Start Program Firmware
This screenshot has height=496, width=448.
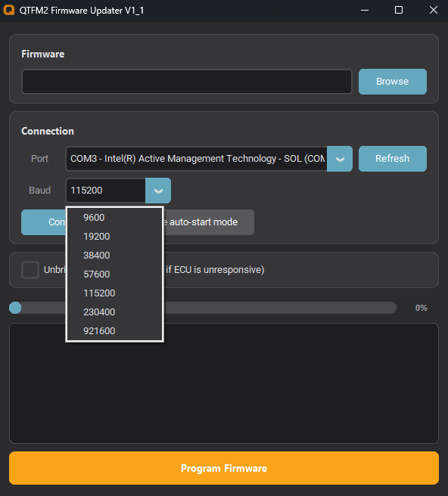pos(224,468)
